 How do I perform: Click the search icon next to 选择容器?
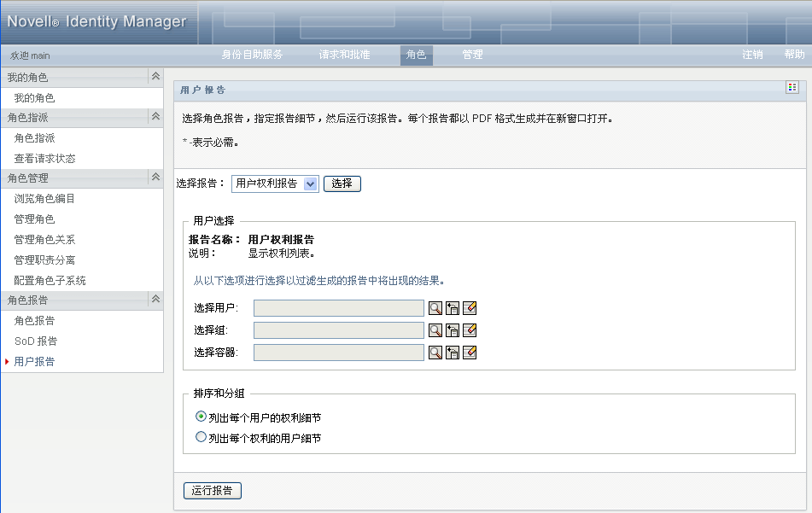point(435,353)
